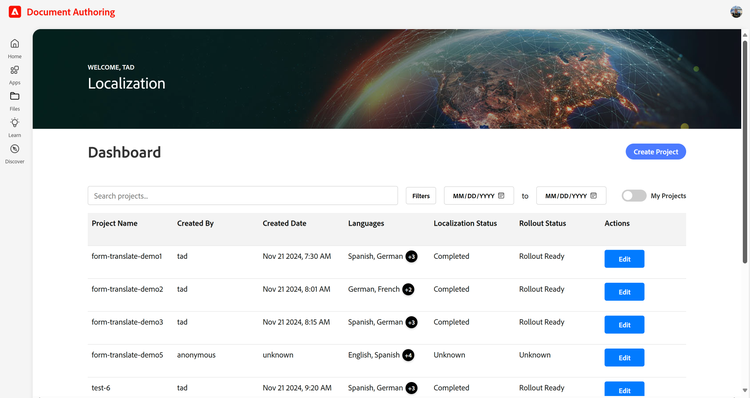Open calendar icon in end date field
This screenshot has width=750, height=398.
pos(594,196)
